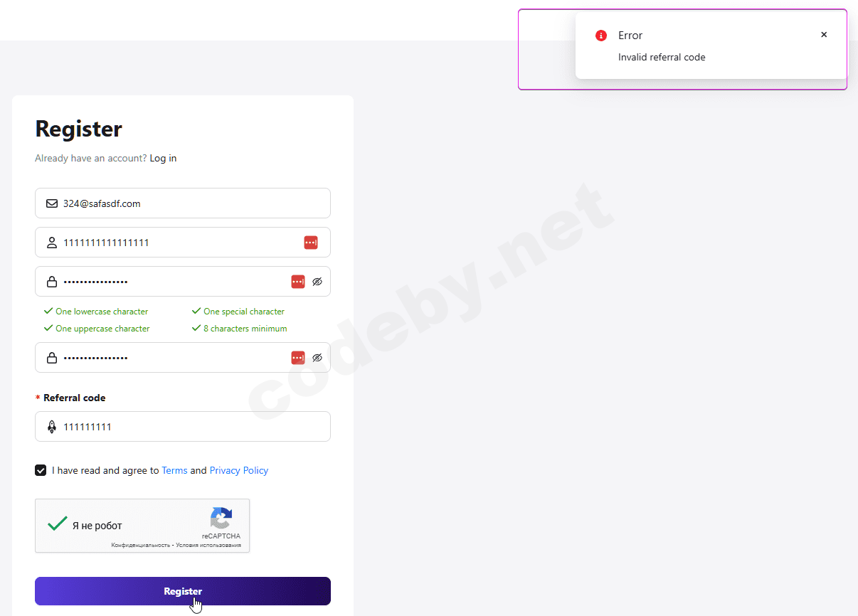Open password manager icon in username field
This screenshot has width=858, height=616.
pos(310,243)
